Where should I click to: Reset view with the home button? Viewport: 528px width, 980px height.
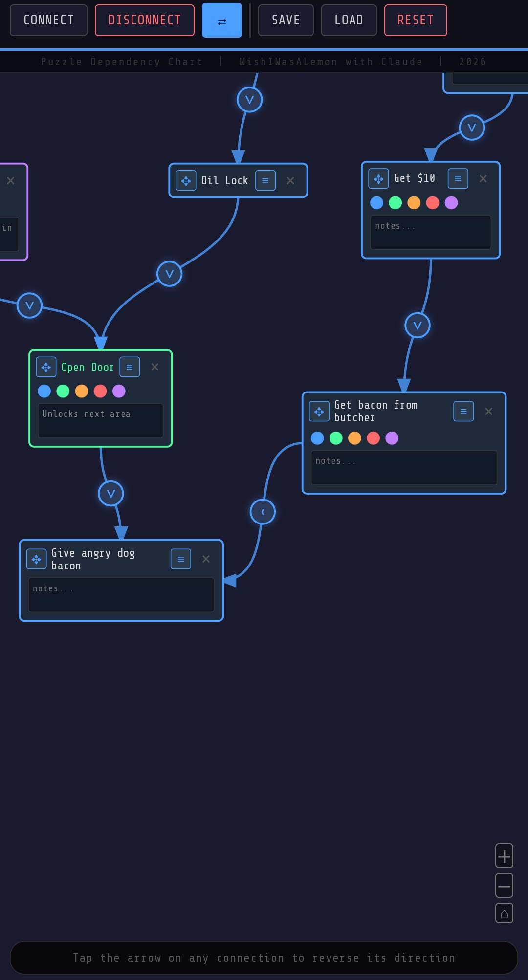pos(504,914)
